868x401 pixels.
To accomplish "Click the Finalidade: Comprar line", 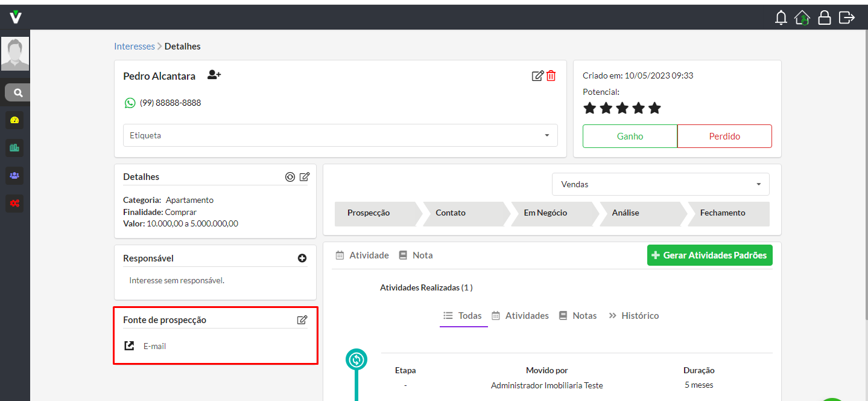I will pyautogui.click(x=160, y=212).
